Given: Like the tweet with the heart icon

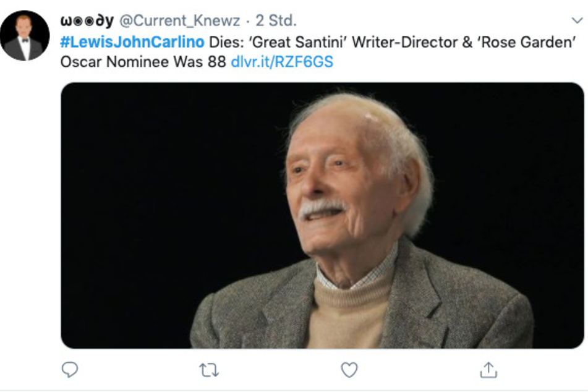Looking at the screenshot, I should (x=349, y=370).
